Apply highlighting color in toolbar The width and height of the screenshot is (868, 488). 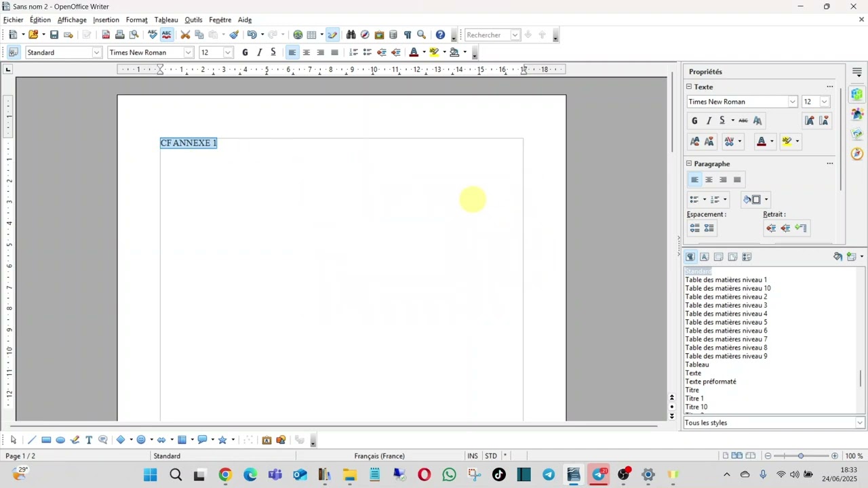[x=435, y=52]
